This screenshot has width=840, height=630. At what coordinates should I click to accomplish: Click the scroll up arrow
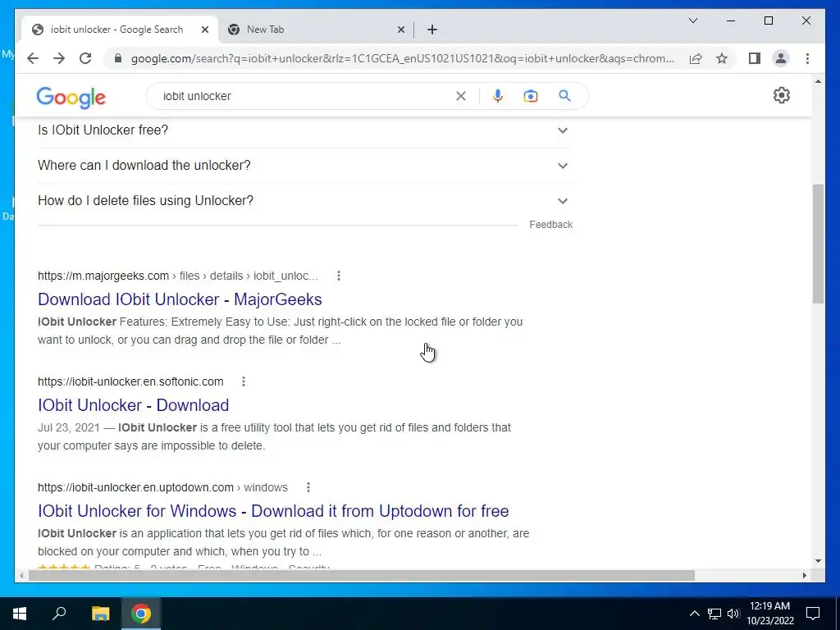(818, 81)
